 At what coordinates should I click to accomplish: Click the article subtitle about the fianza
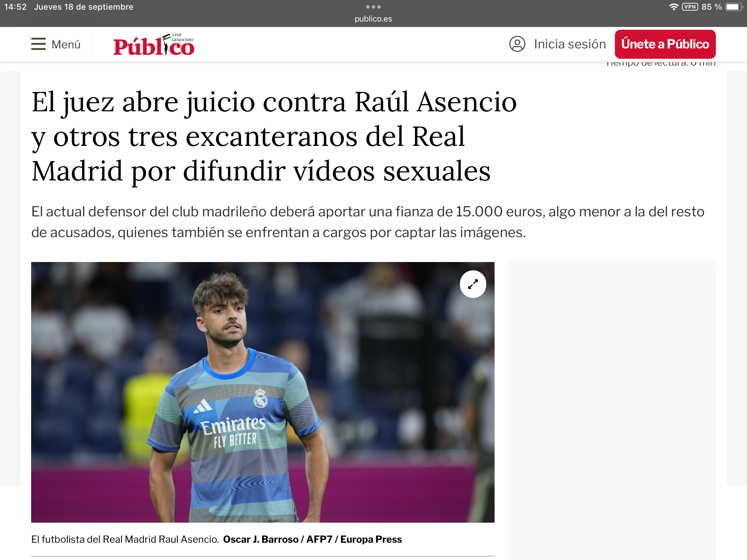coord(368,222)
